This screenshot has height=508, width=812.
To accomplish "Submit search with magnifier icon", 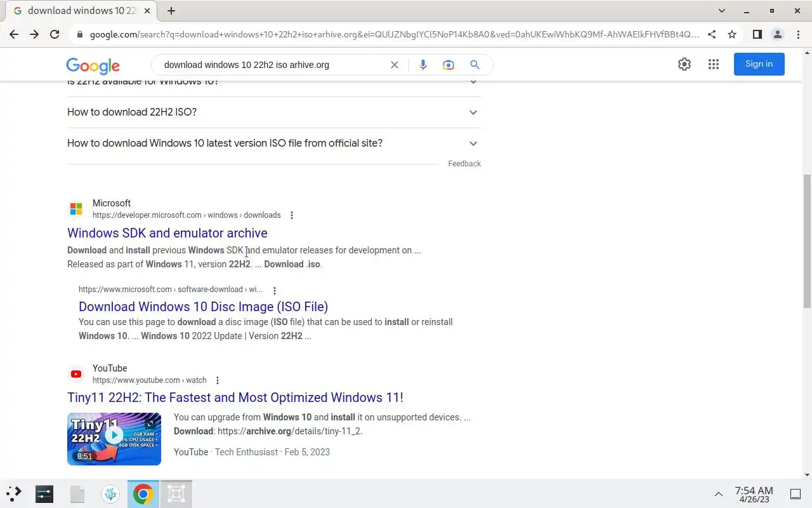I will (x=475, y=65).
